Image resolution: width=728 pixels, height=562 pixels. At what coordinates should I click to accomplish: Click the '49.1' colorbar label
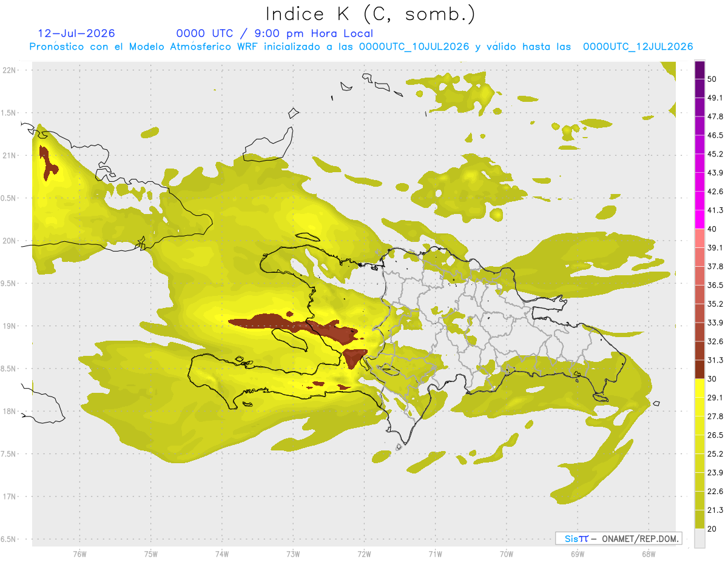pyautogui.click(x=715, y=98)
